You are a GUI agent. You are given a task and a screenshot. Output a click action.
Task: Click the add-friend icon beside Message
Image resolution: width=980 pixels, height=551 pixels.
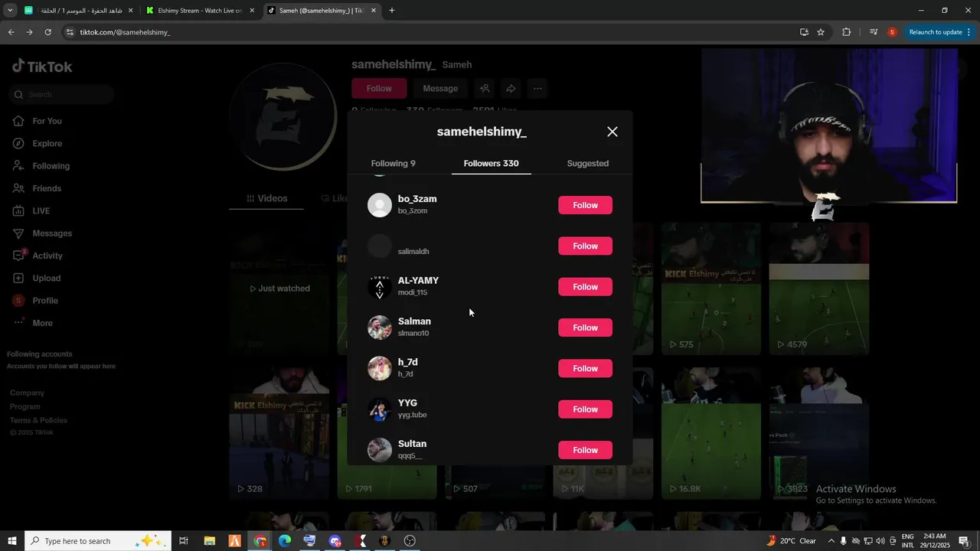[485, 89]
